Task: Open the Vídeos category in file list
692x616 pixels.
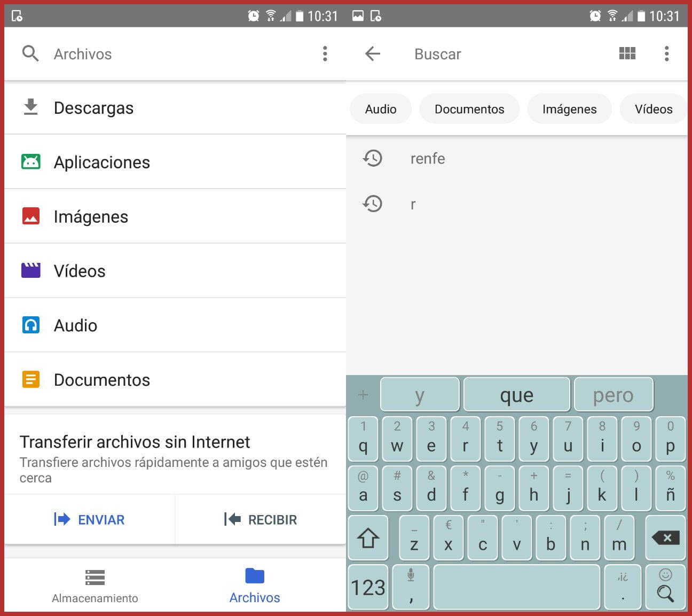Action: 80,271
